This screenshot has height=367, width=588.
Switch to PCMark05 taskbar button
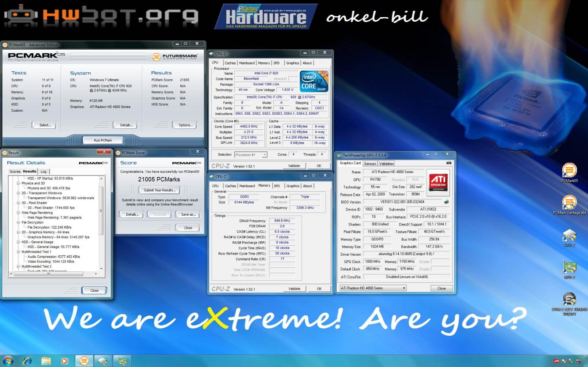pyautogui.click(x=84, y=361)
